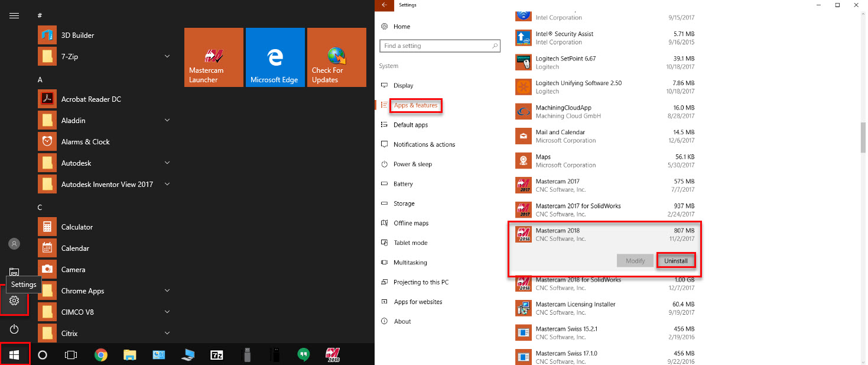The image size is (868, 365).
Task: Open the About settings page
Action: click(396, 322)
